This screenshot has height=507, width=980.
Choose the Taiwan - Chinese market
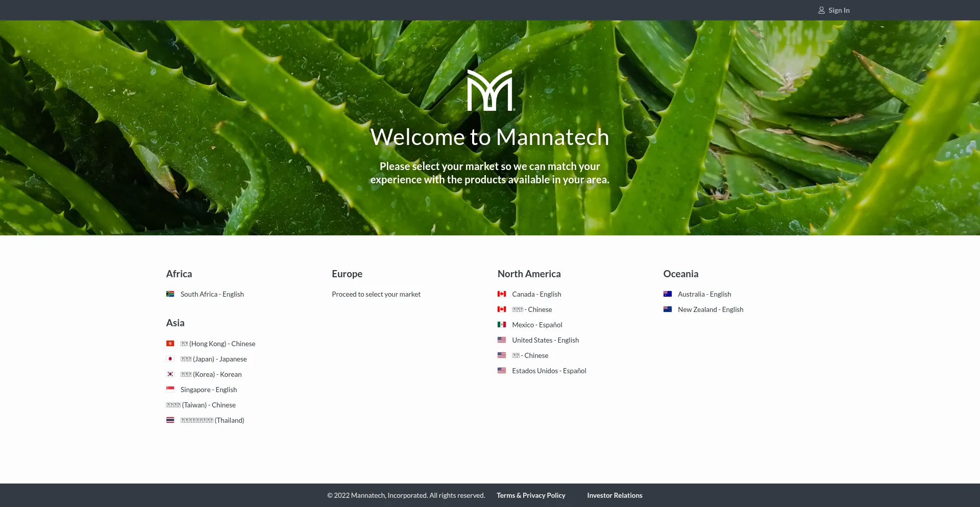click(x=201, y=405)
